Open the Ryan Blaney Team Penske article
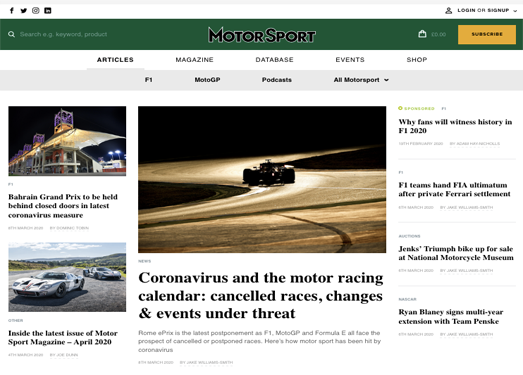 click(451, 316)
